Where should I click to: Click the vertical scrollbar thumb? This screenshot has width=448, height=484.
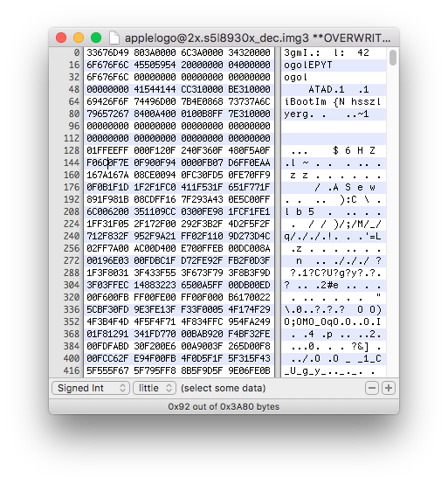(392, 58)
